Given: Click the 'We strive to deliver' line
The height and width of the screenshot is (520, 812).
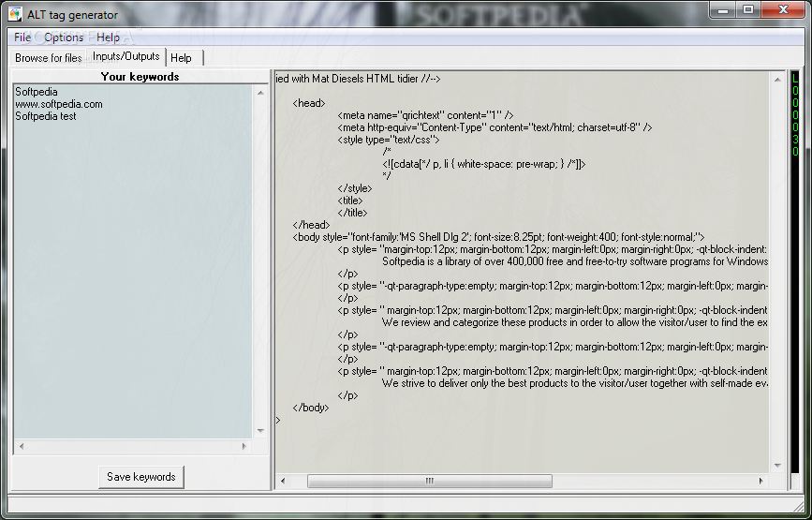Looking at the screenshot, I should click(575, 383).
